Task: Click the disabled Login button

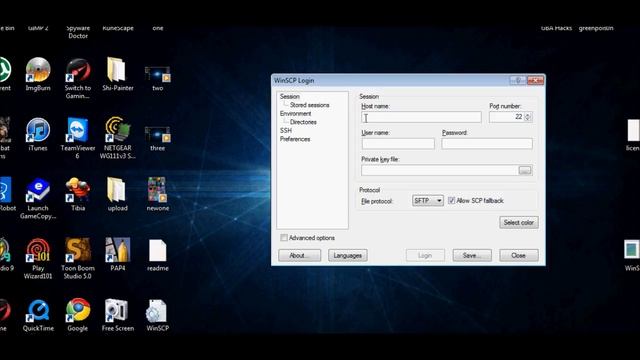Action: tap(425, 256)
